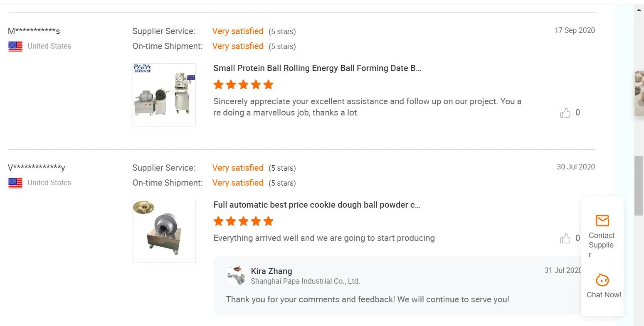This screenshot has height=326, width=644.
Task: Click the United States flag under M***s
Action: pos(15,46)
